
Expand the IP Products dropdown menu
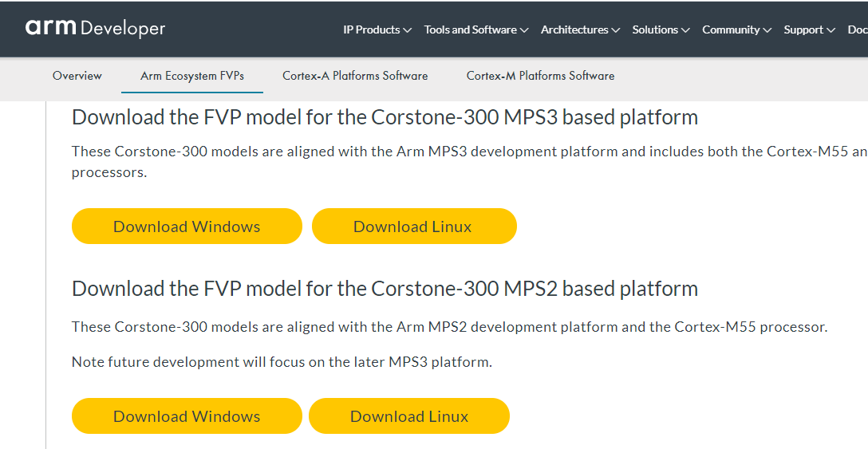coord(377,30)
